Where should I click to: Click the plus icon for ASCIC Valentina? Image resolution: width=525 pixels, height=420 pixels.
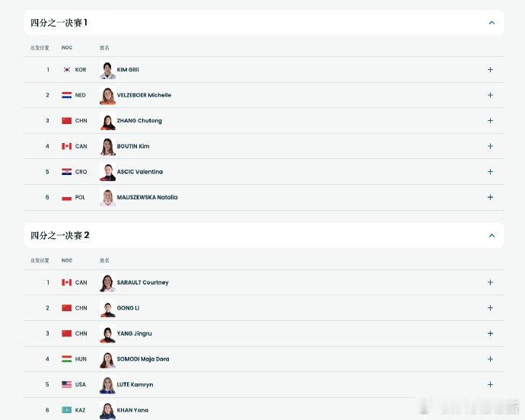[490, 172]
